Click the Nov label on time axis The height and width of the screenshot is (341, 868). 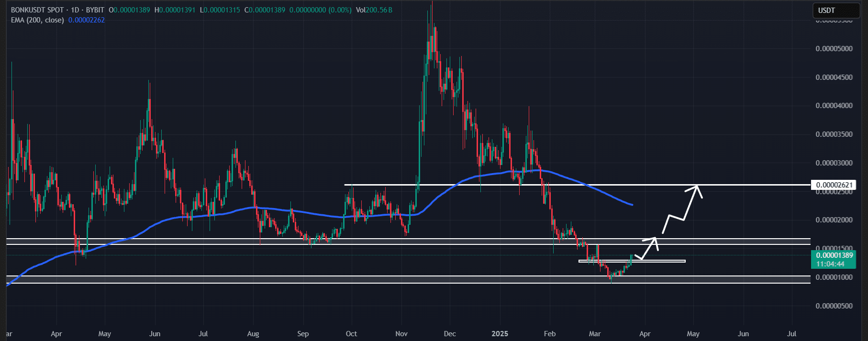click(x=401, y=334)
